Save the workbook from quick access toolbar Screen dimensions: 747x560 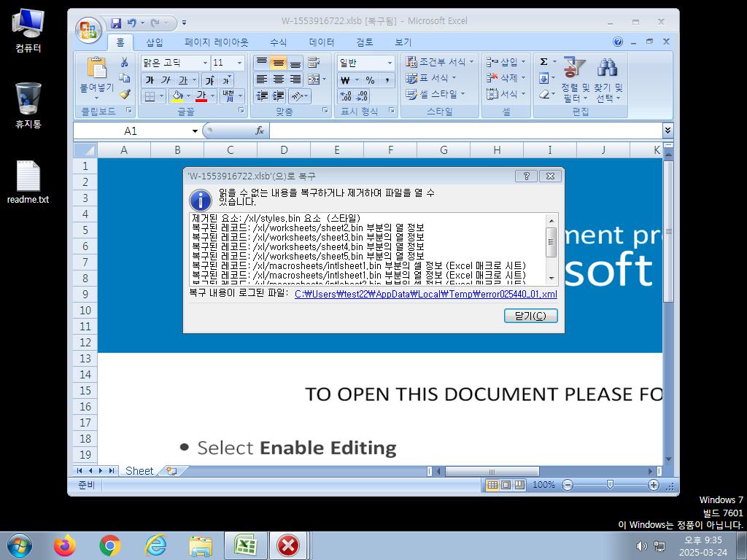pyautogui.click(x=116, y=23)
